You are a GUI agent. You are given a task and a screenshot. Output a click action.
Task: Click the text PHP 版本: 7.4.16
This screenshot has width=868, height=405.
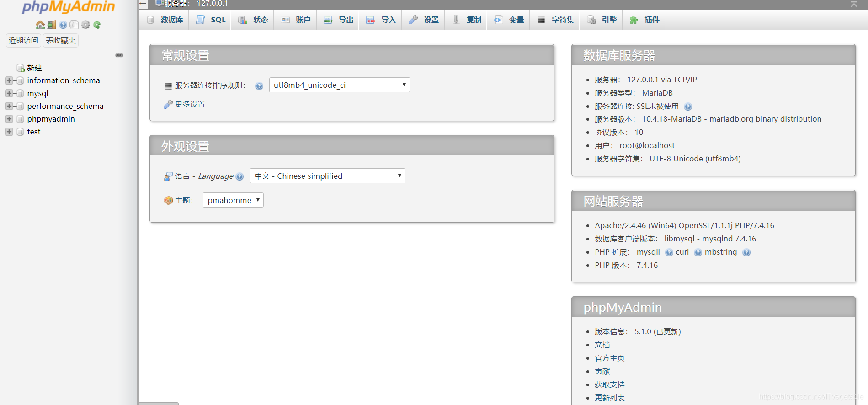pos(626,265)
